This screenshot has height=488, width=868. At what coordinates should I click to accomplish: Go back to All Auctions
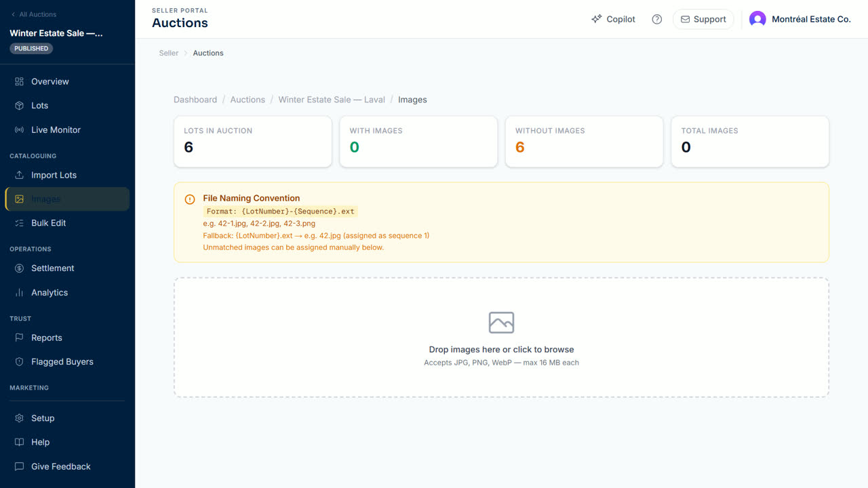pyautogui.click(x=33, y=14)
